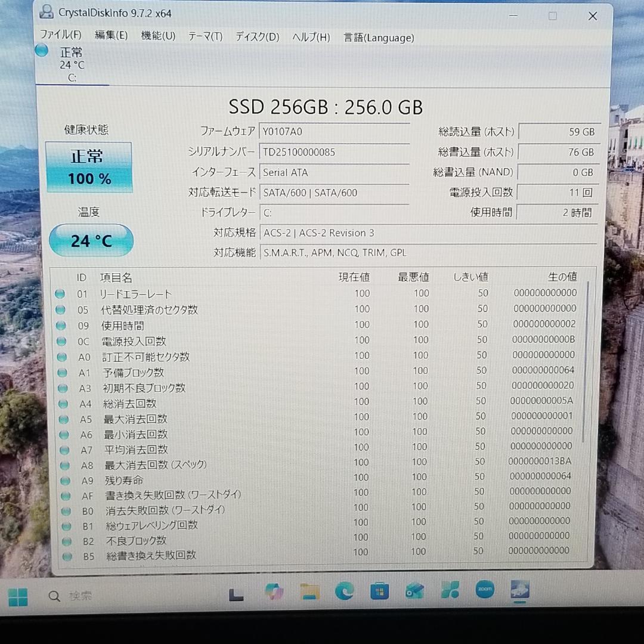Select the raw value 0000000013BA
The height and width of the screenshot is (644, 644).
pos(540,461)
